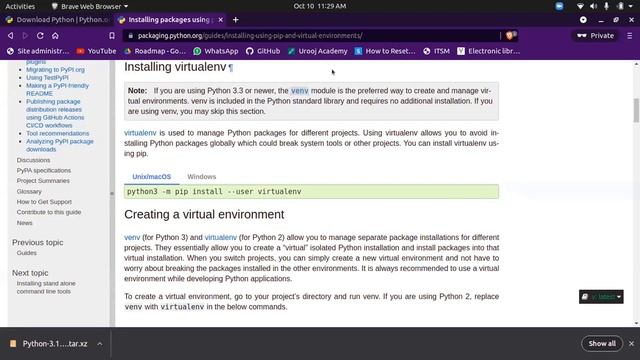Open the Site administration bookmark
The image size is (640, 360).
[38, 51]
